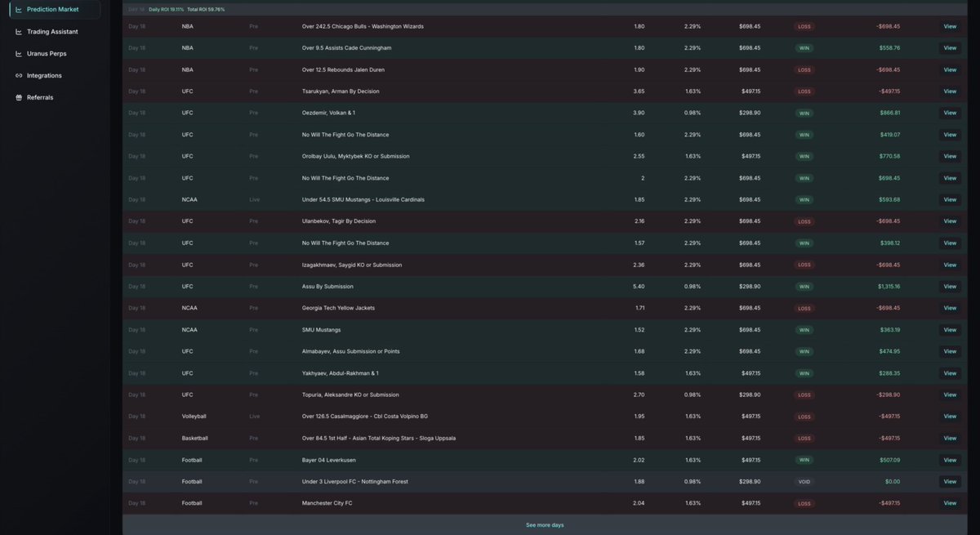Click the $866.81 profit value
The width and height of the screenshot is (980, 535).
coord(891,113)
